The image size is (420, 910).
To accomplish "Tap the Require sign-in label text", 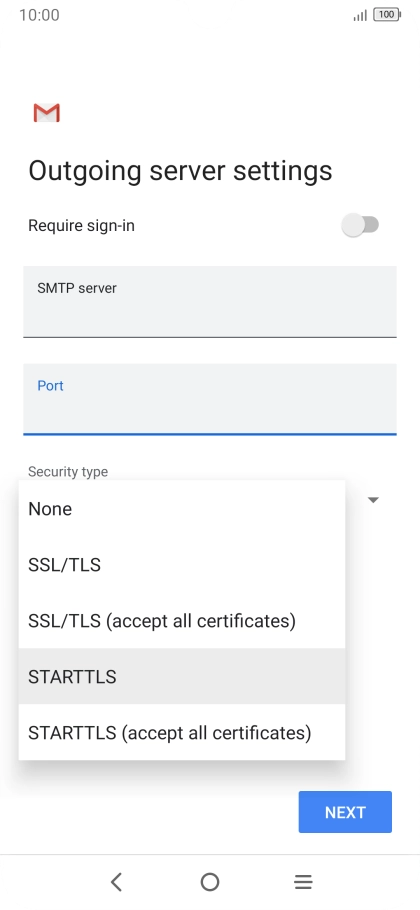I will point(81,226).
